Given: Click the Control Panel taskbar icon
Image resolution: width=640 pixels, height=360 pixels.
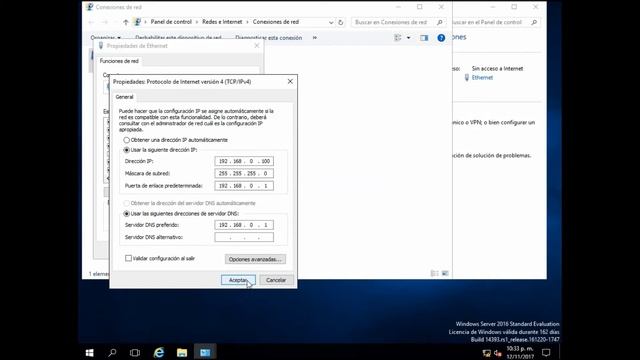Looking at the screenshot, I should point(205,353).
